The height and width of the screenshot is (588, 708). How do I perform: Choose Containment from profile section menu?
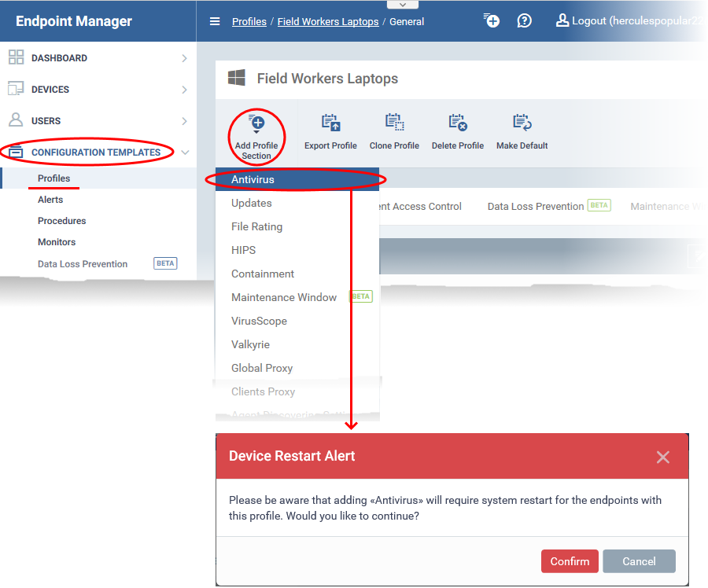coord(263,274)
